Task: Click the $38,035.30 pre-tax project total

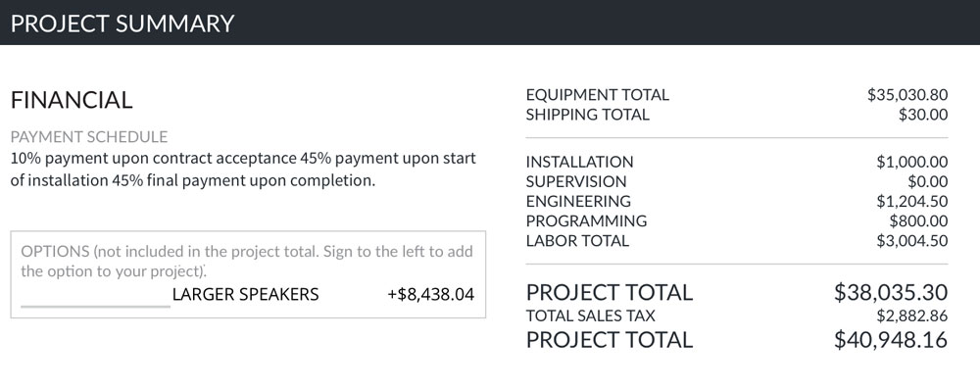Action: pyautogui.click(x=891, y=292)
